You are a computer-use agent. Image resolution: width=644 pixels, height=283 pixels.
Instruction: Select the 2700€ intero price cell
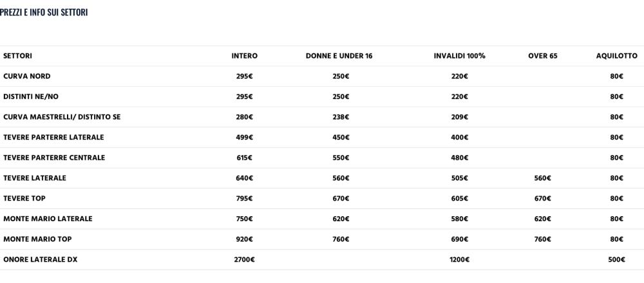[244, 260]
